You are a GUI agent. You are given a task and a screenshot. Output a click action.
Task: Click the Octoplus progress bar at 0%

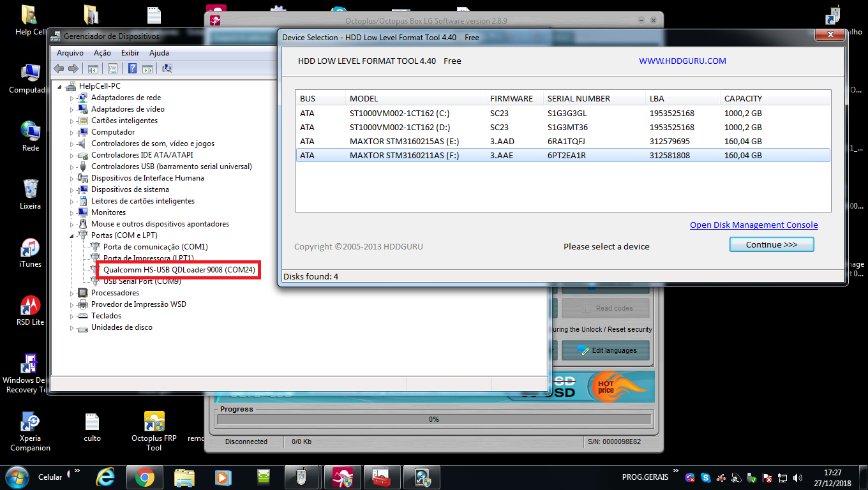click(433, 419)
